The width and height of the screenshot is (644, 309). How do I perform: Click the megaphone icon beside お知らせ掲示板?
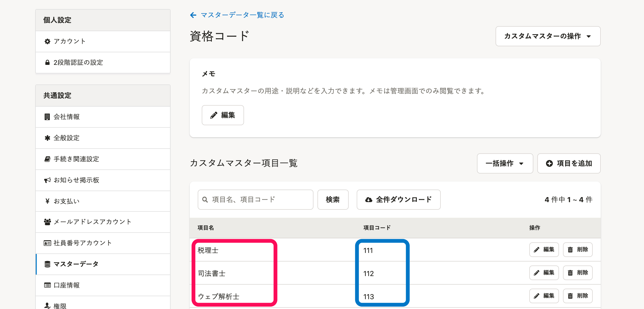tap(47, 180)
